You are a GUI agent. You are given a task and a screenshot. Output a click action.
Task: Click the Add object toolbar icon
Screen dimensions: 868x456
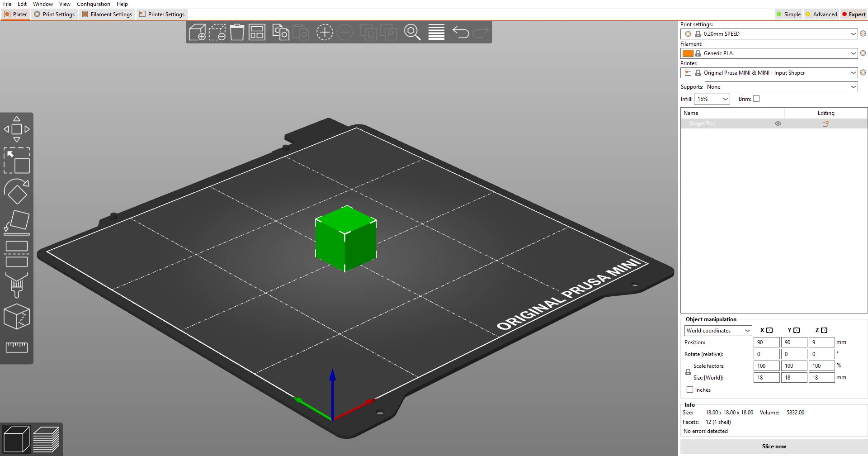(x=197, y=33)
